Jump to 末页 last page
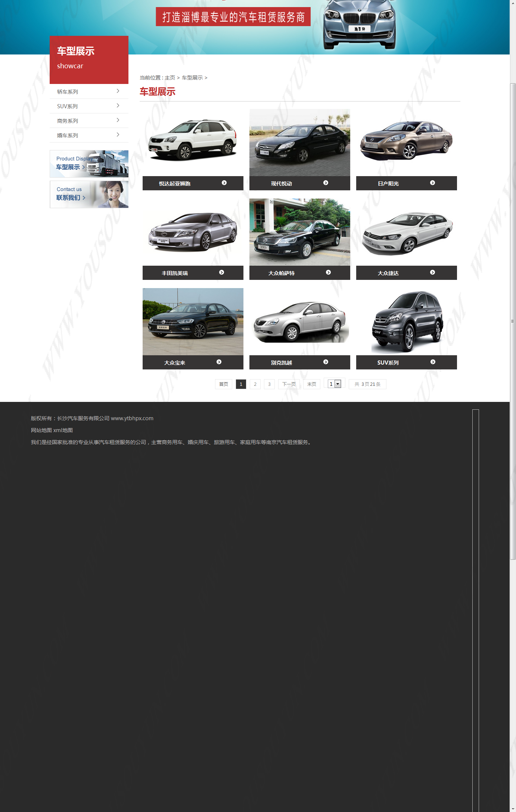Image resolution: width=516 pixels, height=812 pixels. click(312, 384)
